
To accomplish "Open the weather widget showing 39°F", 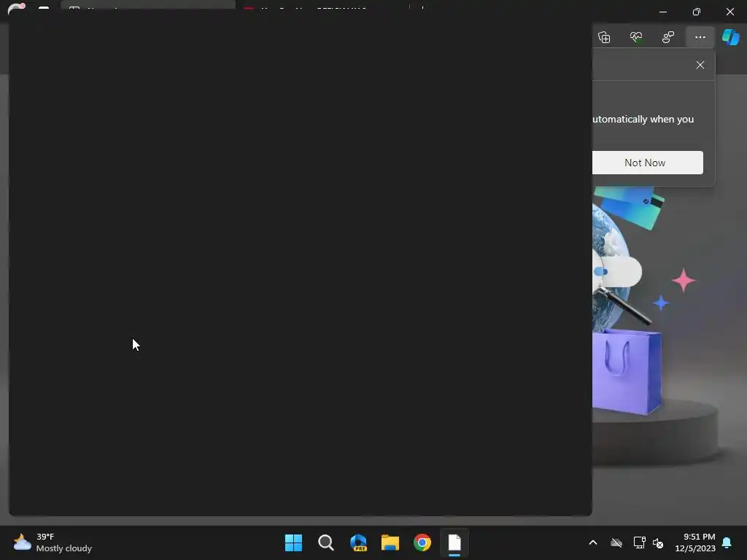I will (x=53, y=542).
